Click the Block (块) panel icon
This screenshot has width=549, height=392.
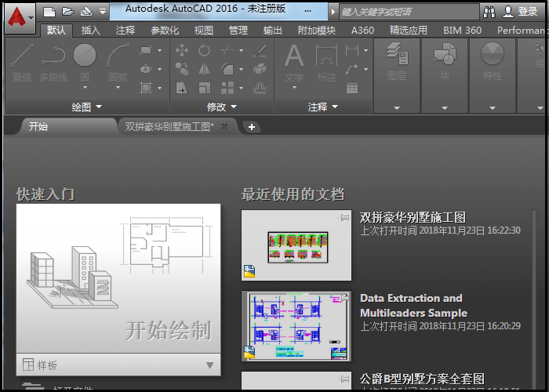pyautogui.click(x=444, y=56)
